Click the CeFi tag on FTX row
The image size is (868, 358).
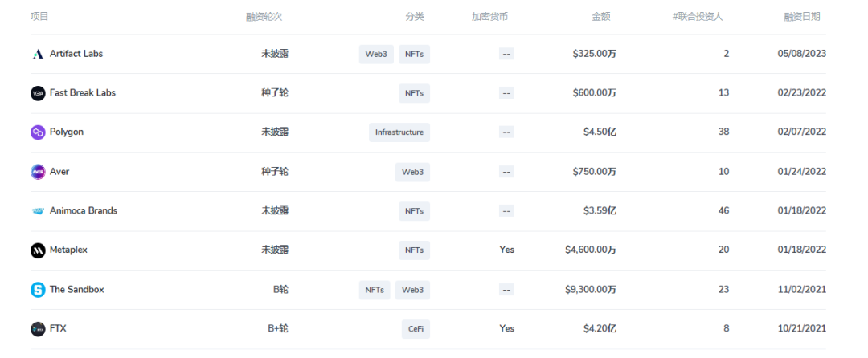416,329
